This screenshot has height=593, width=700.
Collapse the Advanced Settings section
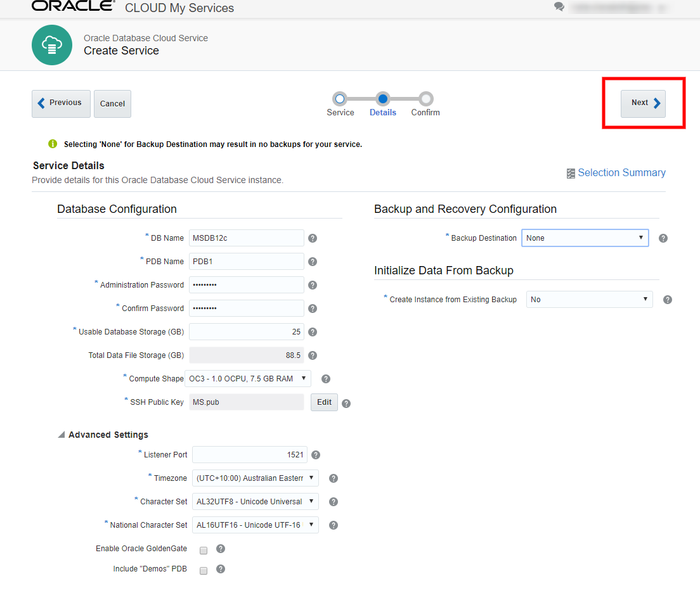[x=61, y=435]
